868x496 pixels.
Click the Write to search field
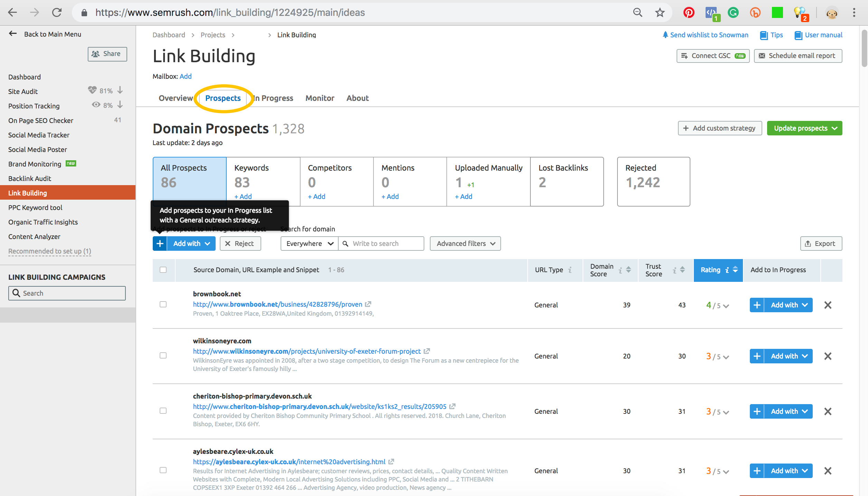[x=381, y=244]
